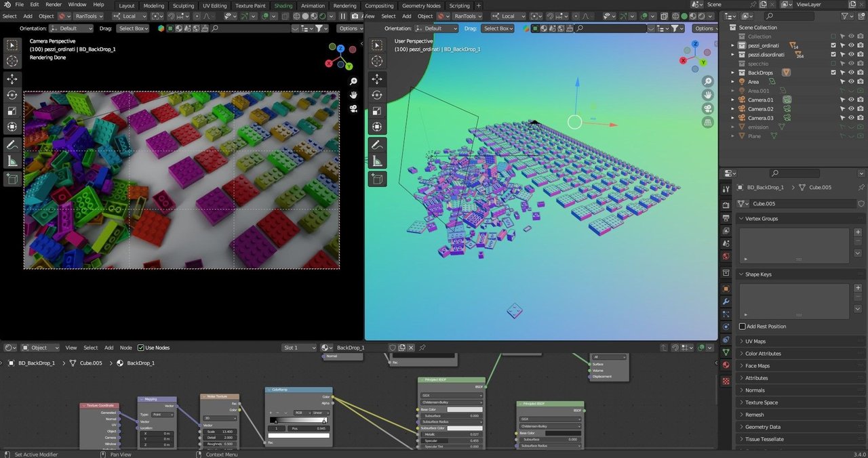The image size is (868, 458).
Task: Click the Options button in right viewport
Action: pyautogui.click(x=705, y=28)
